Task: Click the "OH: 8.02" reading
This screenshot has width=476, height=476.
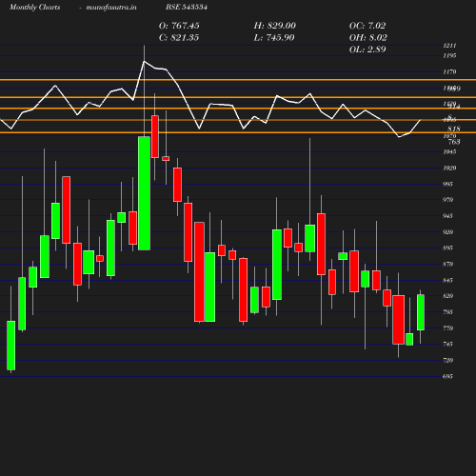Action: coord(368,38)
